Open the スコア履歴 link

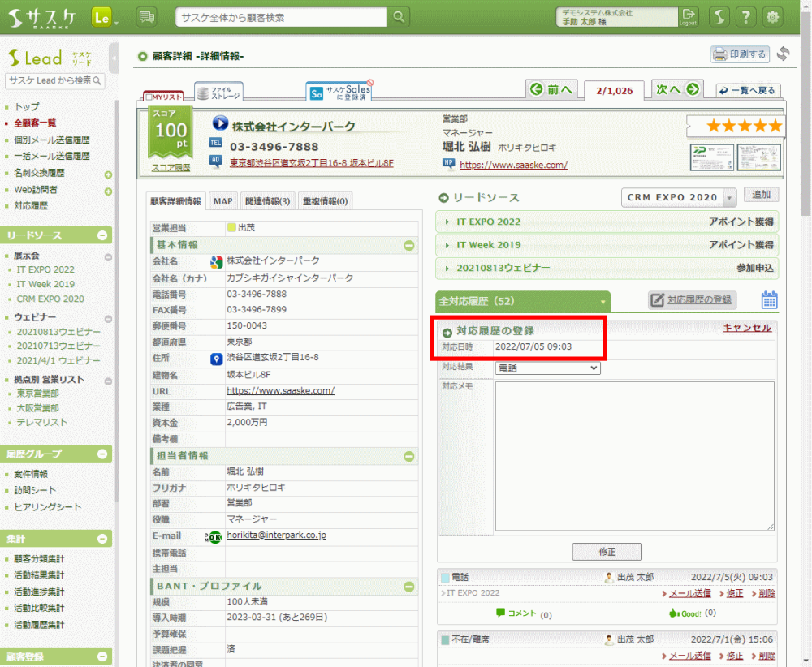tap(171, 168)
